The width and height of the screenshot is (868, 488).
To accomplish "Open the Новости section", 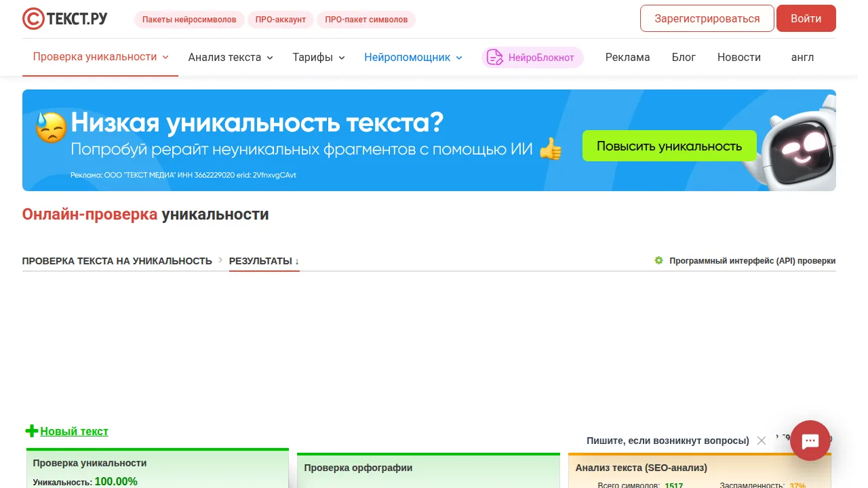I will [x=739, y=58].
